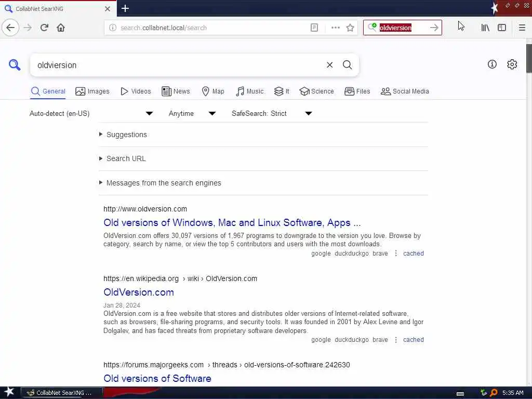532x399 pixels.
Task: Switch to the Images category
Action: 92,91
